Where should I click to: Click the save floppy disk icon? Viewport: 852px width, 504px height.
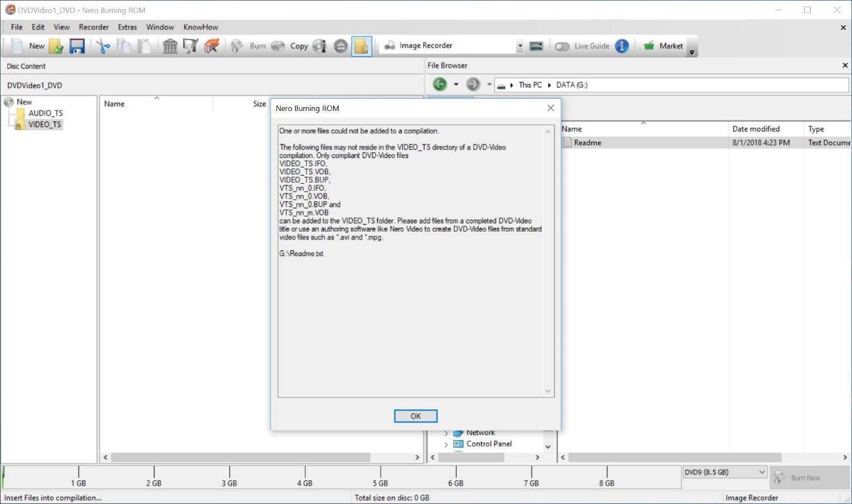[77, 46]
